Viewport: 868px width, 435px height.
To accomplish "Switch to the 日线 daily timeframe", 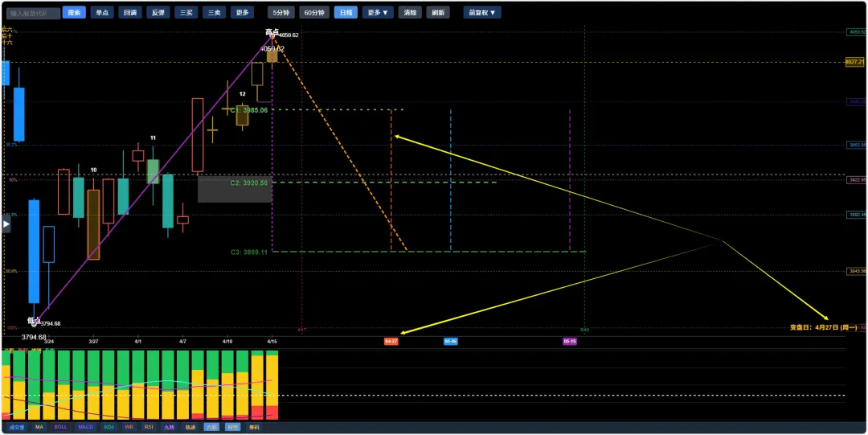I will point(346,12).
